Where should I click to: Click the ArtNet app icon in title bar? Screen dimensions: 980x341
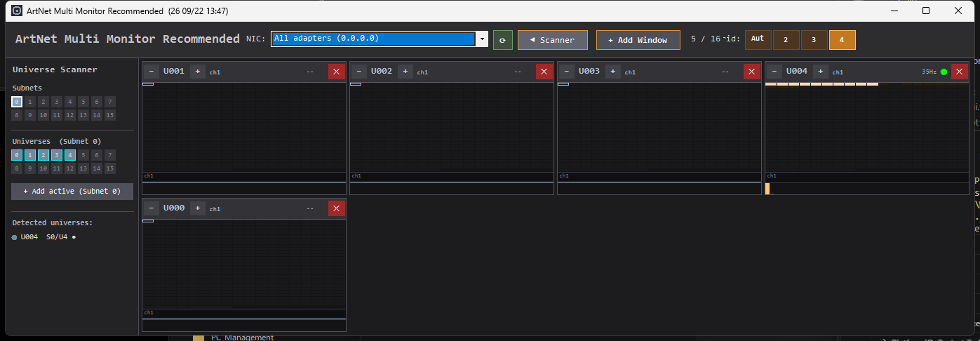point(16,11)
